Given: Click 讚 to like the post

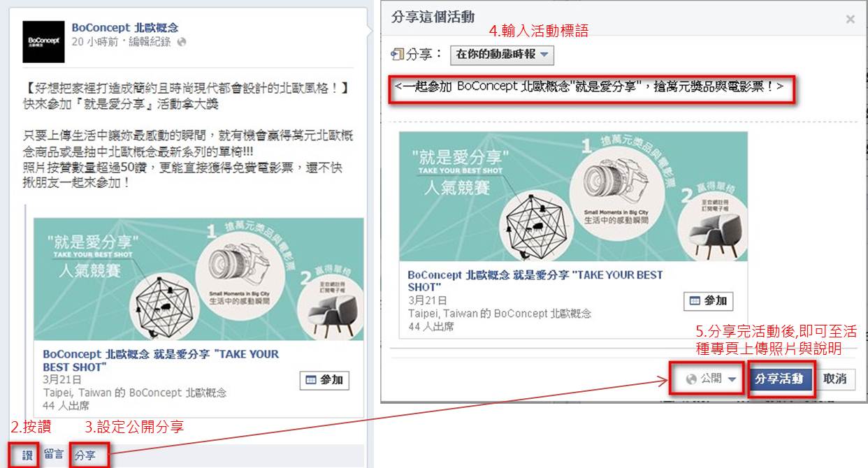Looking at the screenshot, I should (28, 455).
